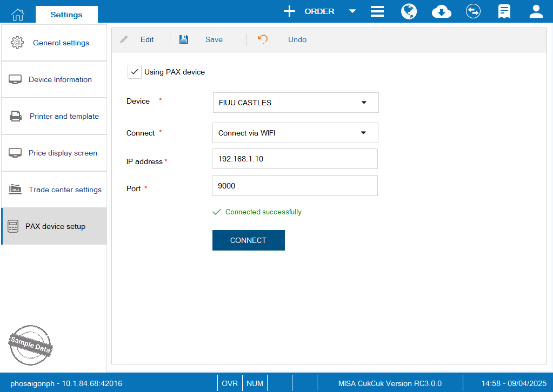Click the sync arrows icon
553x392 pixels.
tap(473, 11)
